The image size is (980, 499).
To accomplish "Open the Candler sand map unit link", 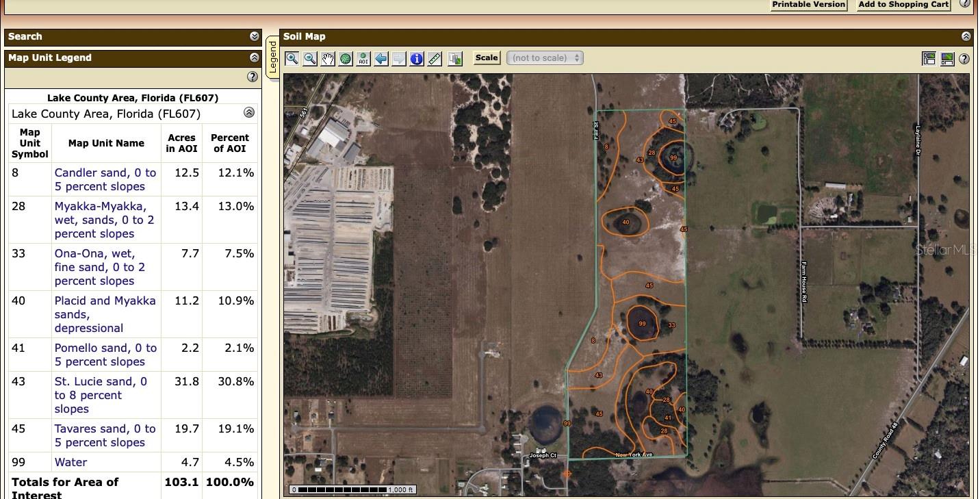I will pyautogui.click(x=105, y=179).
